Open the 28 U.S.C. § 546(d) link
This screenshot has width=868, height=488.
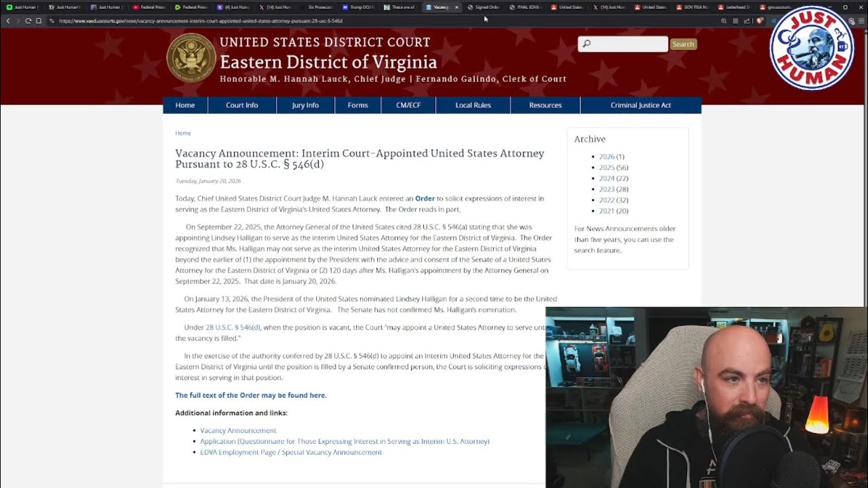233,327
